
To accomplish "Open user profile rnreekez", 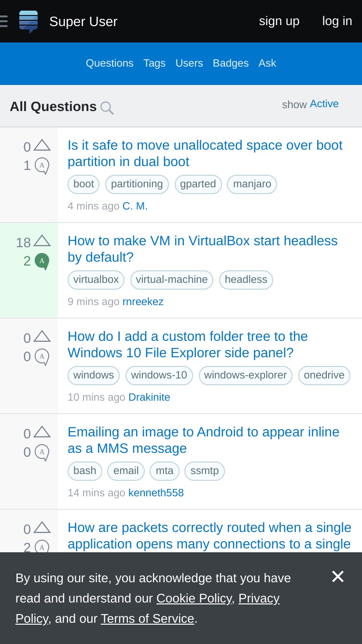I will [x=143, y=302].
